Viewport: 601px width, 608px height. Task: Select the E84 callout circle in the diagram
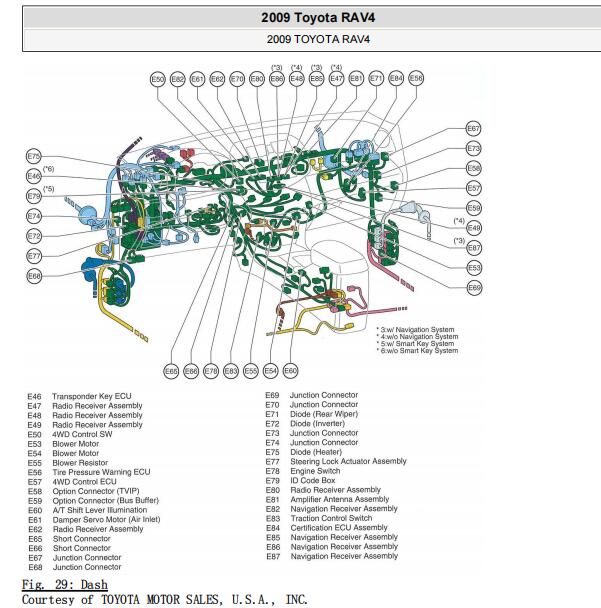[x=396, y=78]
